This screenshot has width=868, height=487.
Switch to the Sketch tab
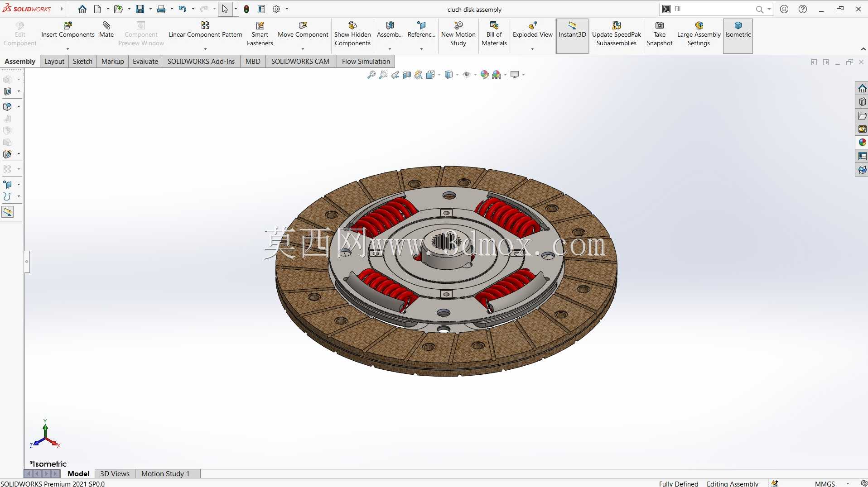(x=82, y=61)
